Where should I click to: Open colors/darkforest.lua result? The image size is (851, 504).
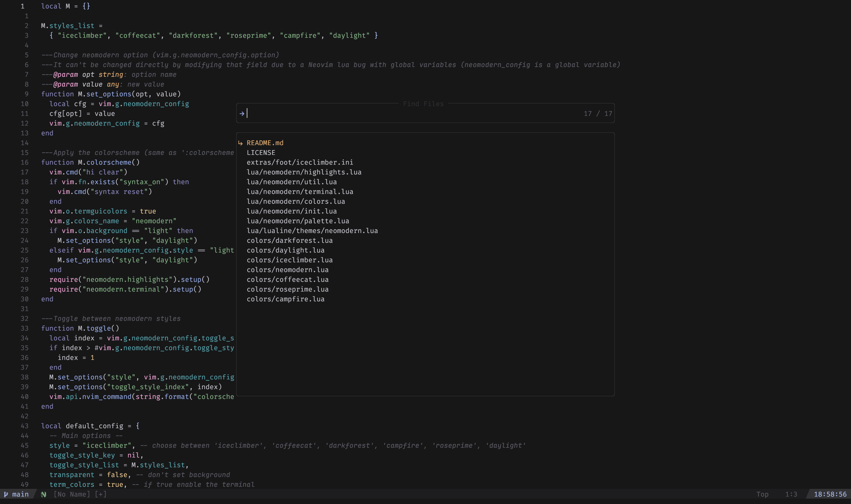[x=290, y=240]
